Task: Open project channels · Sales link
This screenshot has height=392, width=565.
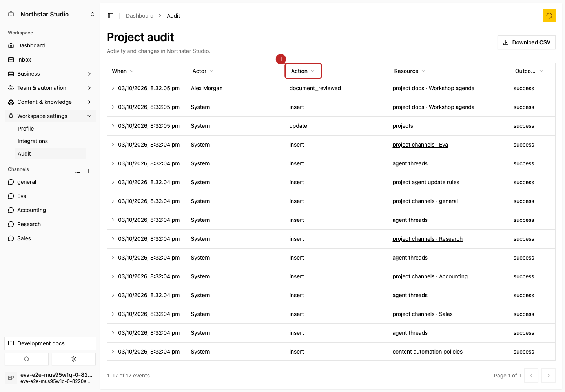Action: coord(423,314)
